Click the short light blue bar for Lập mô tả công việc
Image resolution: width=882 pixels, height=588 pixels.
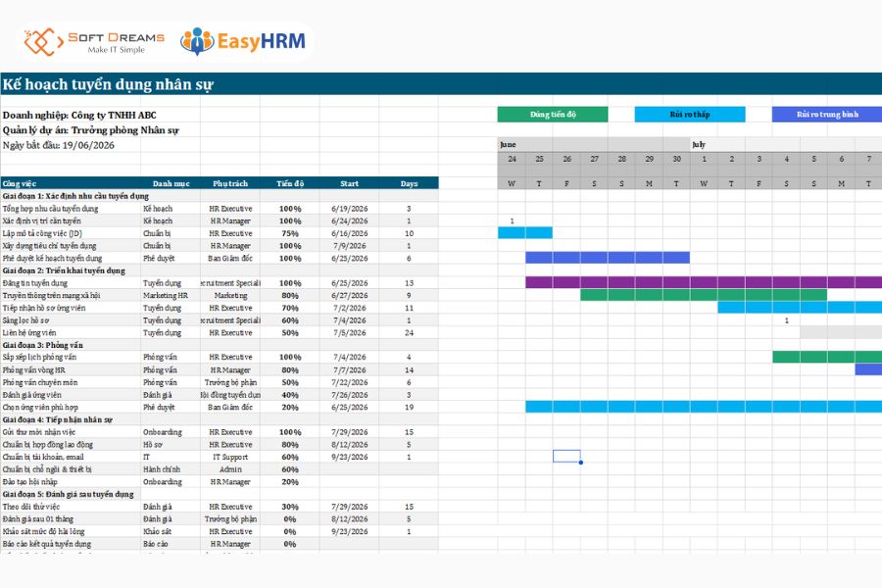[525, 233]
